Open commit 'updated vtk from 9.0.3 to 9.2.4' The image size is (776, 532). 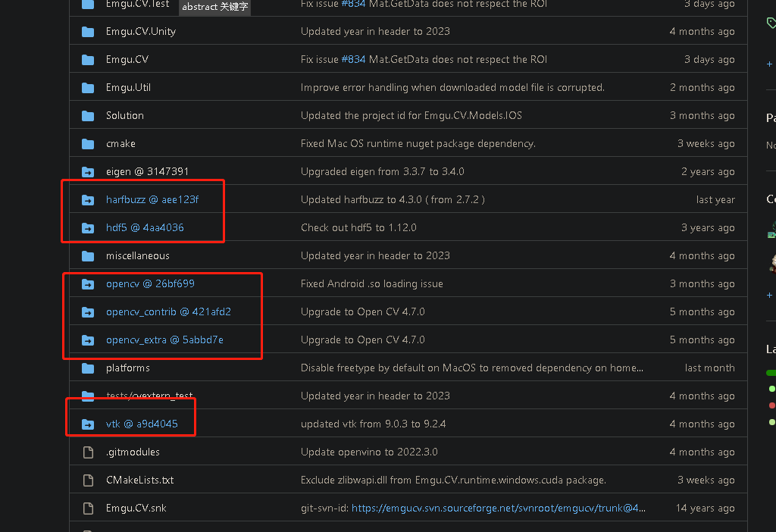point(373,424)
